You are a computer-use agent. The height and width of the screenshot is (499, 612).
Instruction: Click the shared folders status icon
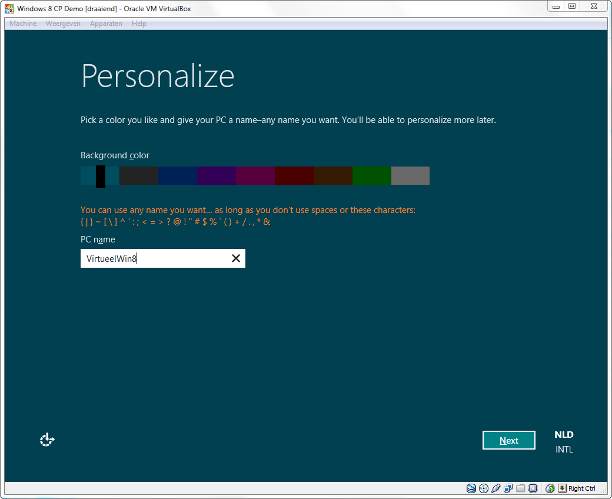pyautogui.click(x=520, y=488)
